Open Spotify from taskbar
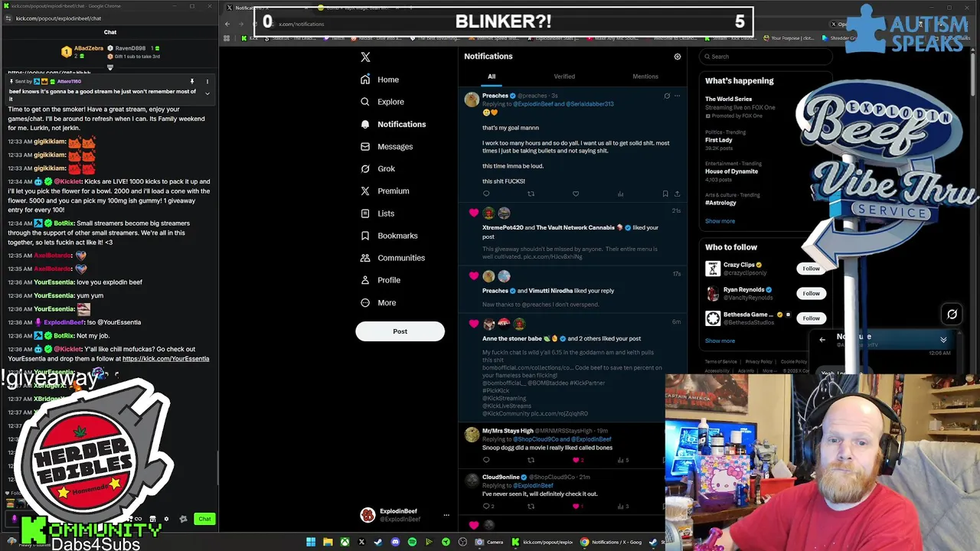The image size is (980, 551). point(412,542)
